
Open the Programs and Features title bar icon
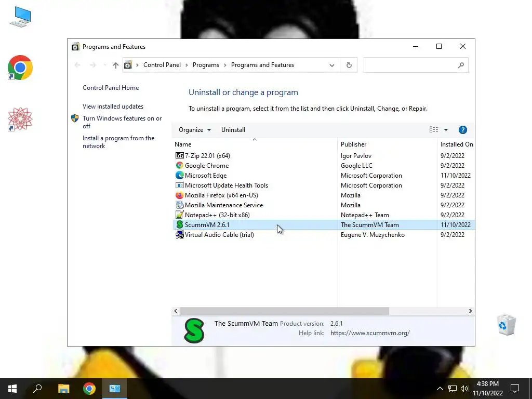tap(75, 47)
